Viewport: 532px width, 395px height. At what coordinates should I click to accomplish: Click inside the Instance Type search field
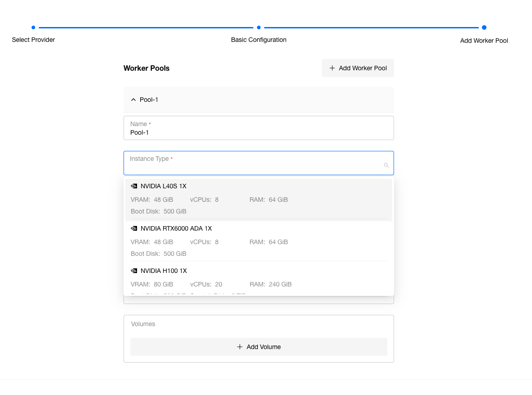(252, 166)
